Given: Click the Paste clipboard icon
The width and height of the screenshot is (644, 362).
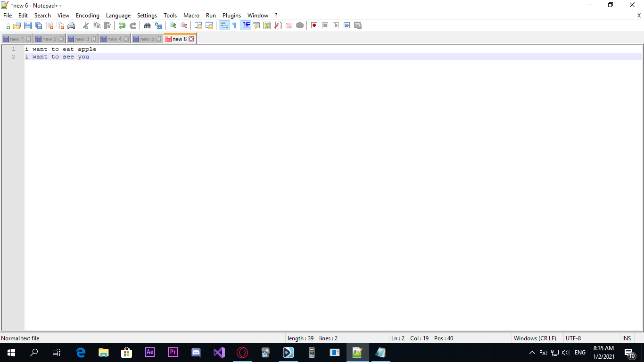Looking at the screenshot, I should point(107,25).
